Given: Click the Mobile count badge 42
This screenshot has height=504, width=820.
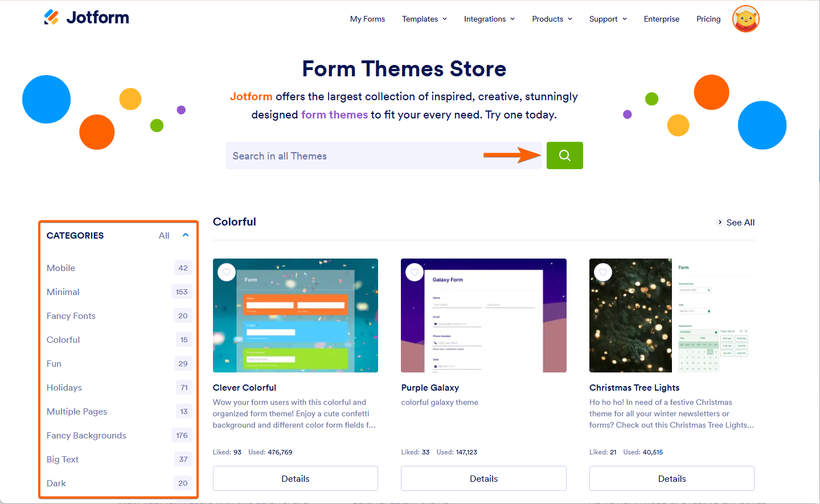Looking at the screenshot, I should coord(183,268).
